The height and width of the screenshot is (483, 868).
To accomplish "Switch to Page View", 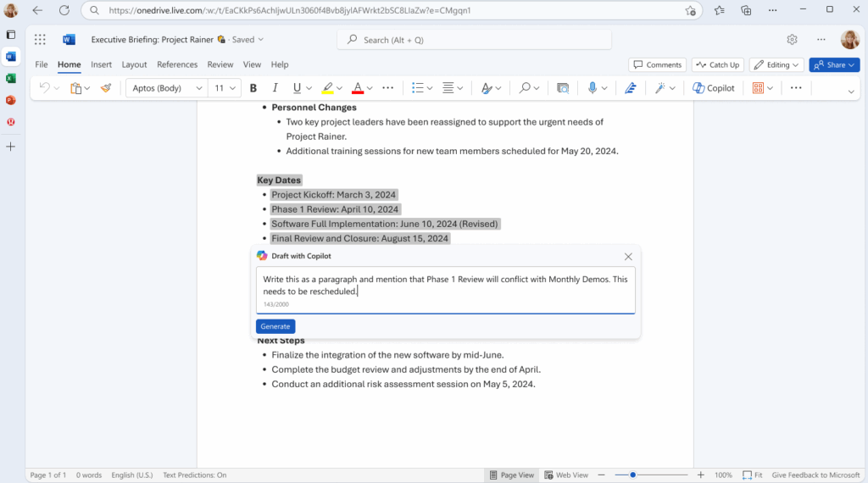I will point(512,475).
